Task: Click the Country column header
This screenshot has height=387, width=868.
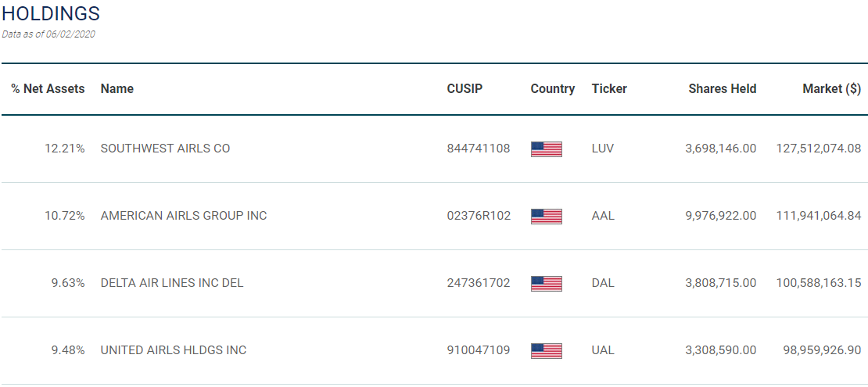Action: click(x=552, y=89)
